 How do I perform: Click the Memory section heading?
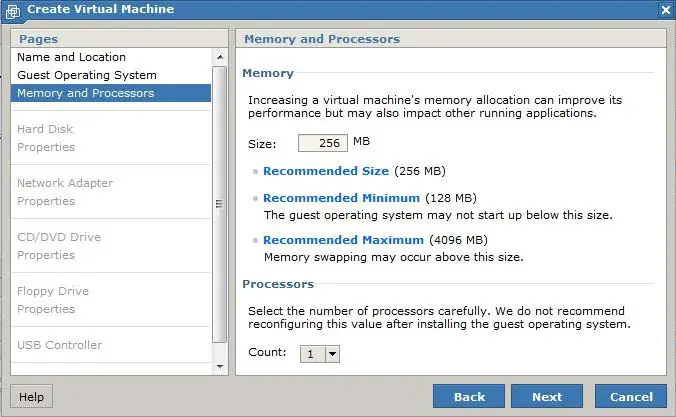tap(268, 73)
